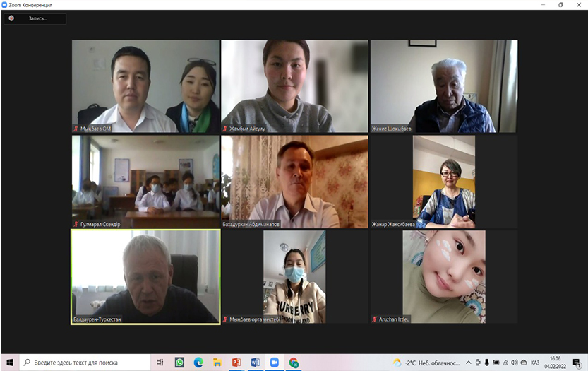The image size is (588, 371).
Task: Click the Windows Start button
Action: (9, 363)
